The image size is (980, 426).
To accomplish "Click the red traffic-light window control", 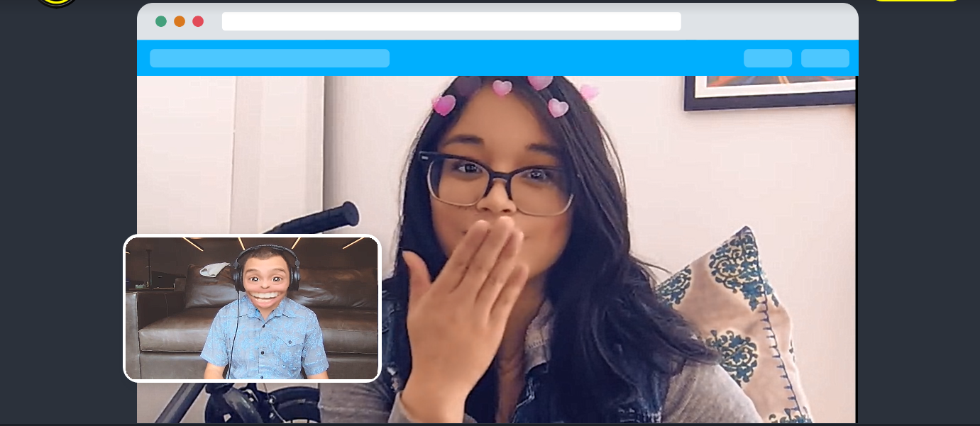I will click(x=197, y=21).
